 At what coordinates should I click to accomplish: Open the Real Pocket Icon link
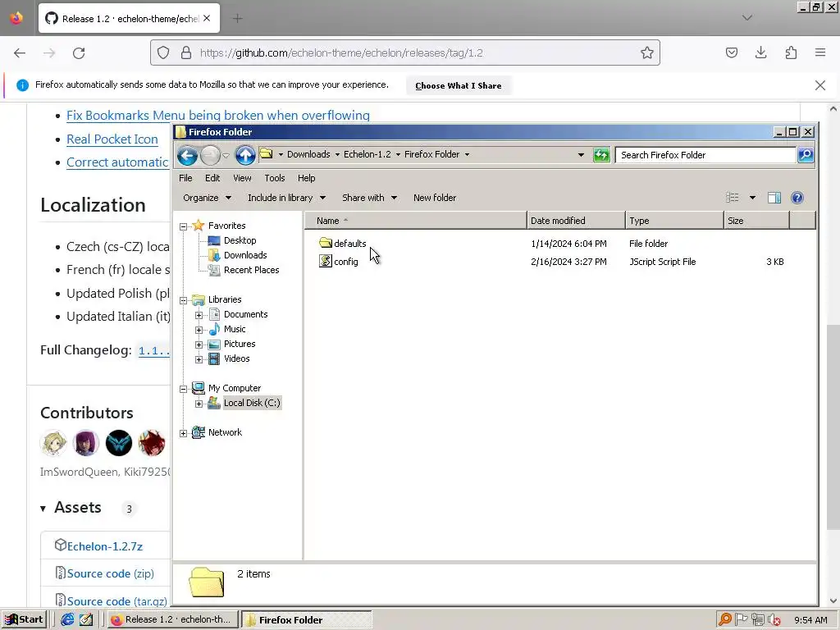click(112, 139)
